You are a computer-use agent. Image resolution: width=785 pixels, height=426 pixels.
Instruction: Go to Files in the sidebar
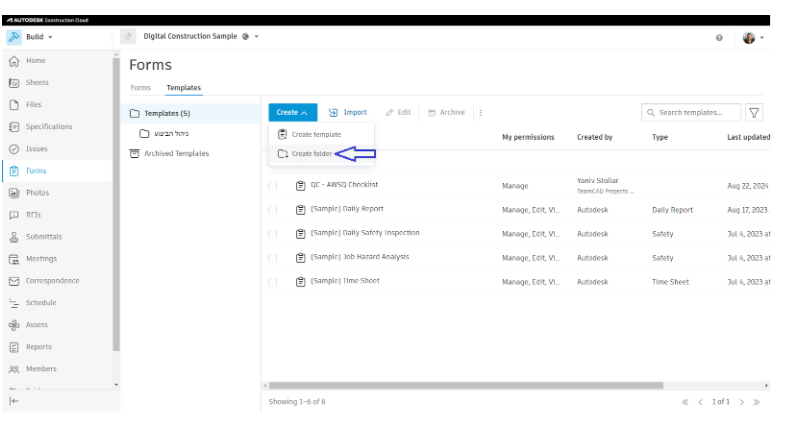click(x=33, y=105)
